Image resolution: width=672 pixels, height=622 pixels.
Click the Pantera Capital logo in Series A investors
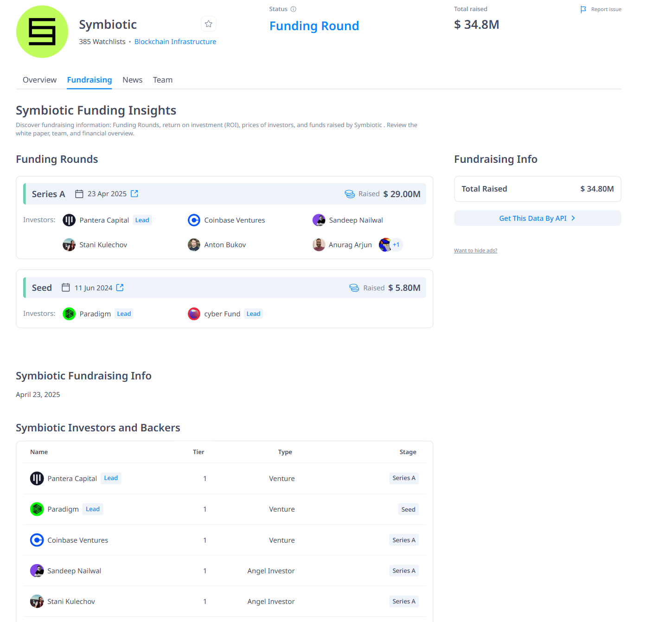(x=69, y=220)
